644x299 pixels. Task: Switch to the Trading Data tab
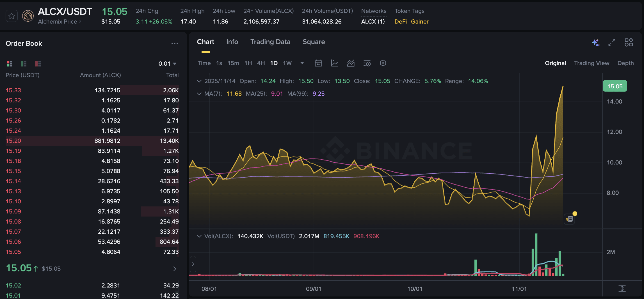pyautogui.click(x=270, y=42)
